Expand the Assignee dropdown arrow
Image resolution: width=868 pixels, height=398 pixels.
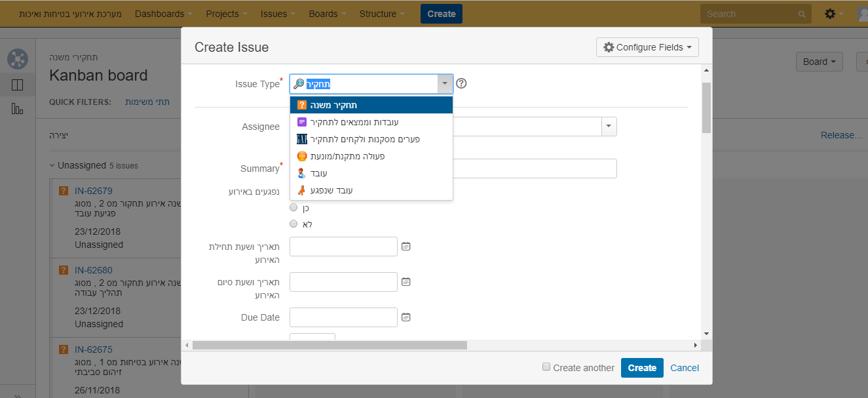pos(609,126)
